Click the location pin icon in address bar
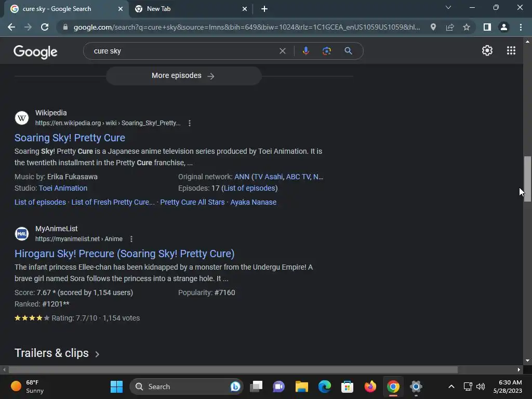This screenshot has height=399, width=532. [433, 27]
